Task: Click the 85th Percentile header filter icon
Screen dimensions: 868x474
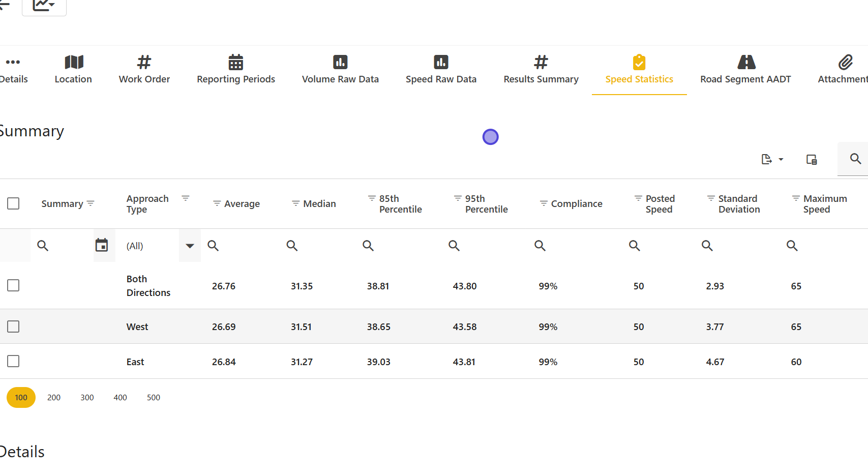Action: point(372,198)
